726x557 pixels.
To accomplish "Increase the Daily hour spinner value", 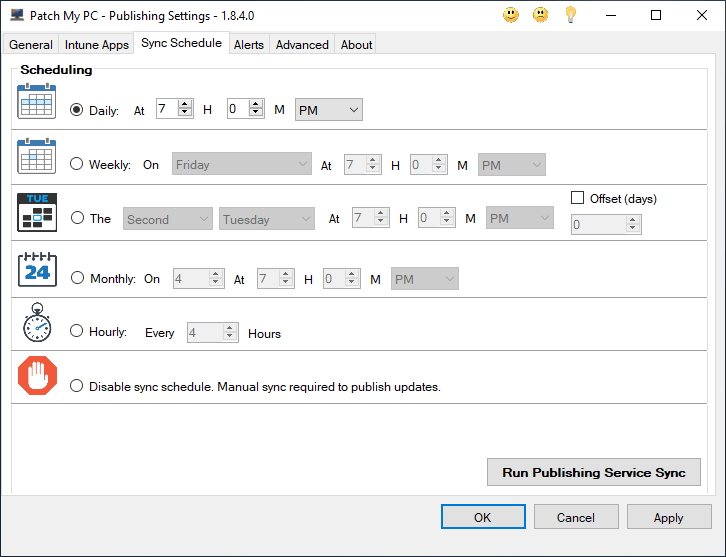I will tap(185, 104).
